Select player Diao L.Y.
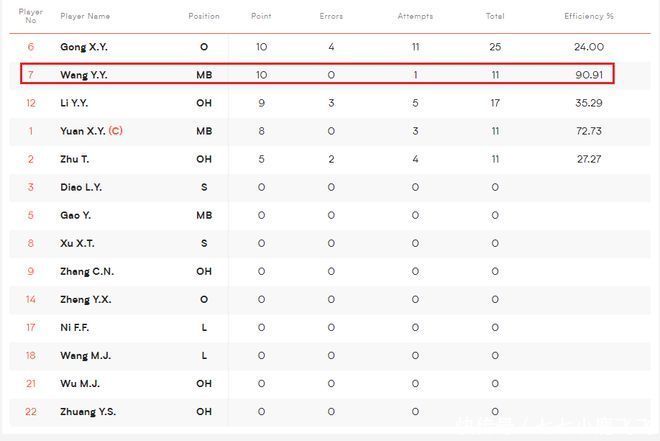The height and width of the screenshot is (441, 660). 81,187
